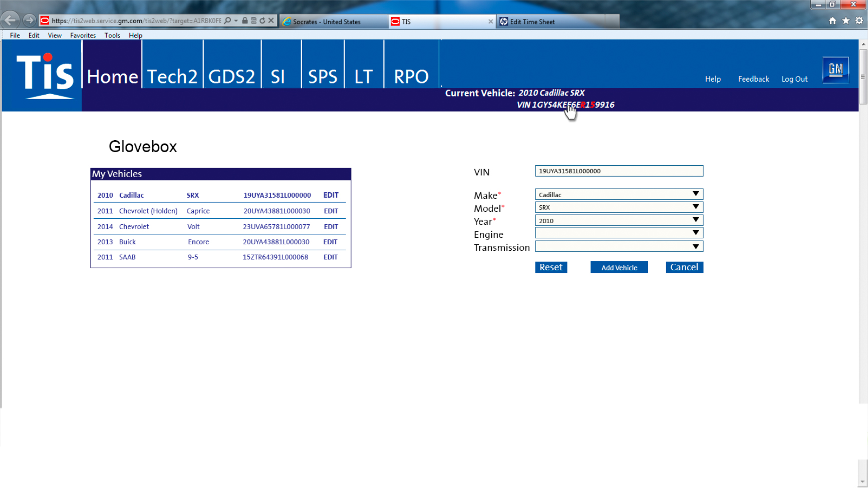
Task: Click the Feedback link
Action: click(x=753, y=79)
